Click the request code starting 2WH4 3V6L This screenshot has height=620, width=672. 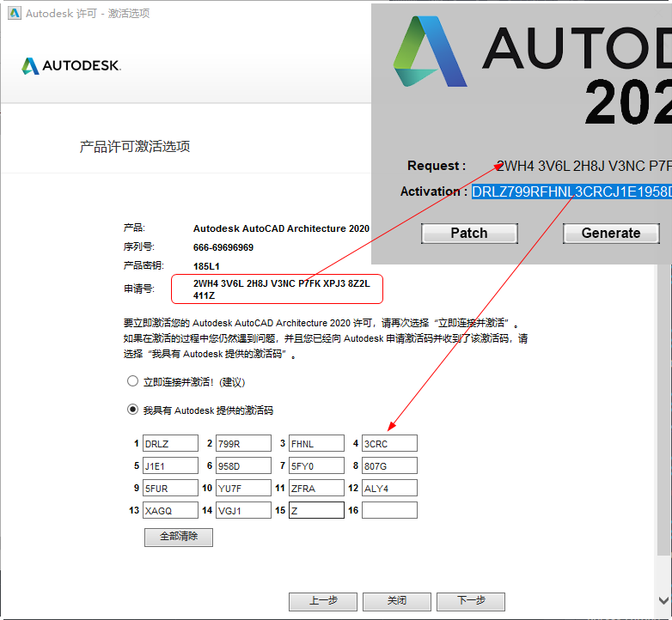(x=282, y=289)
